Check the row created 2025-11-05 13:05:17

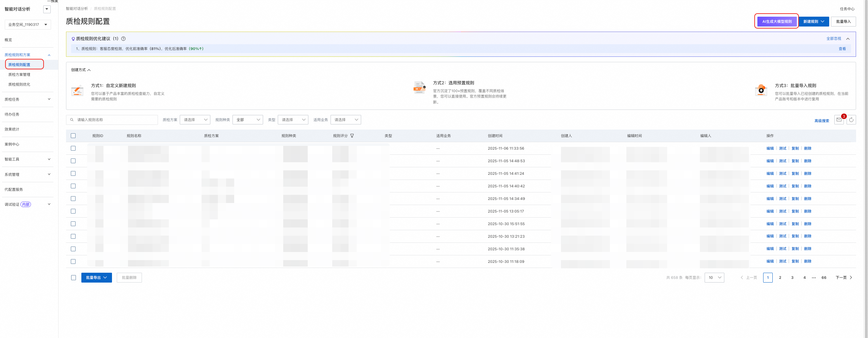click(73, 211)
